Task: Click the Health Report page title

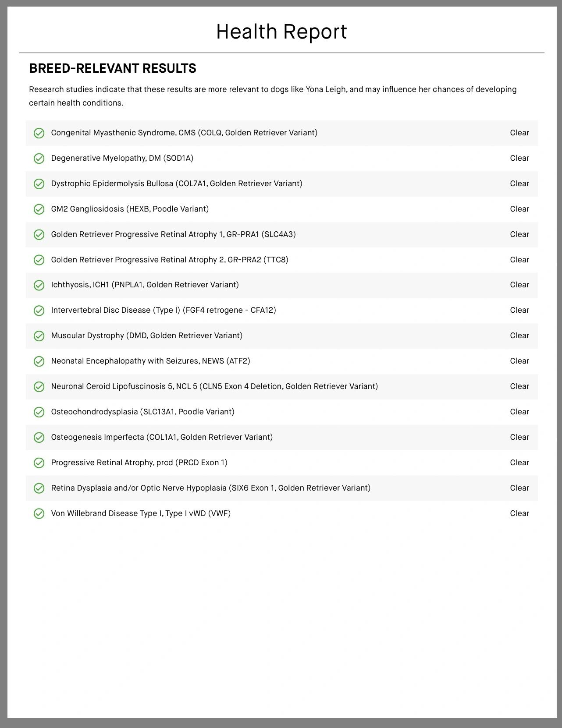Action: [x=281, y=32]
